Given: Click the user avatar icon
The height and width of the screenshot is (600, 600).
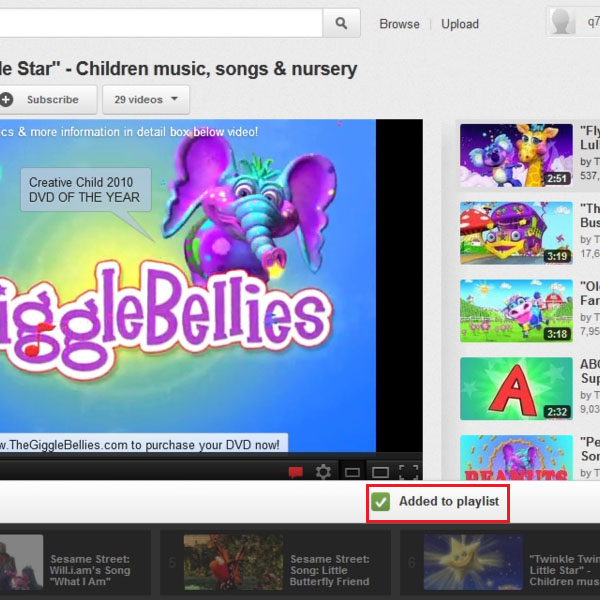Looking at the screenshot, I should coord(562,22).
